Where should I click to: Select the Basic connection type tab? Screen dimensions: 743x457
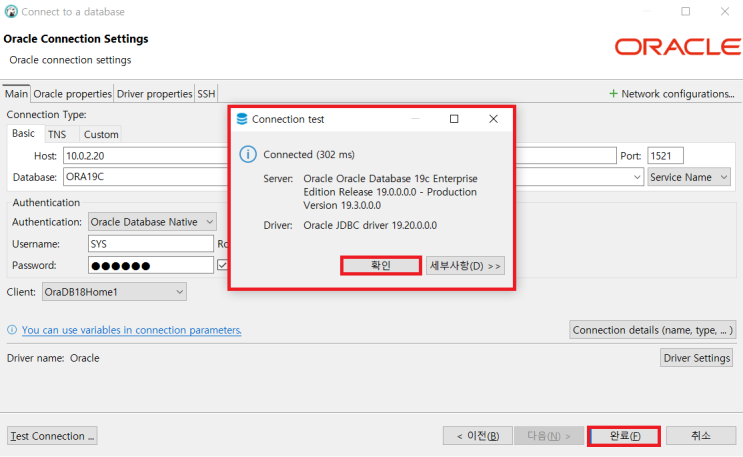[24, 134]
